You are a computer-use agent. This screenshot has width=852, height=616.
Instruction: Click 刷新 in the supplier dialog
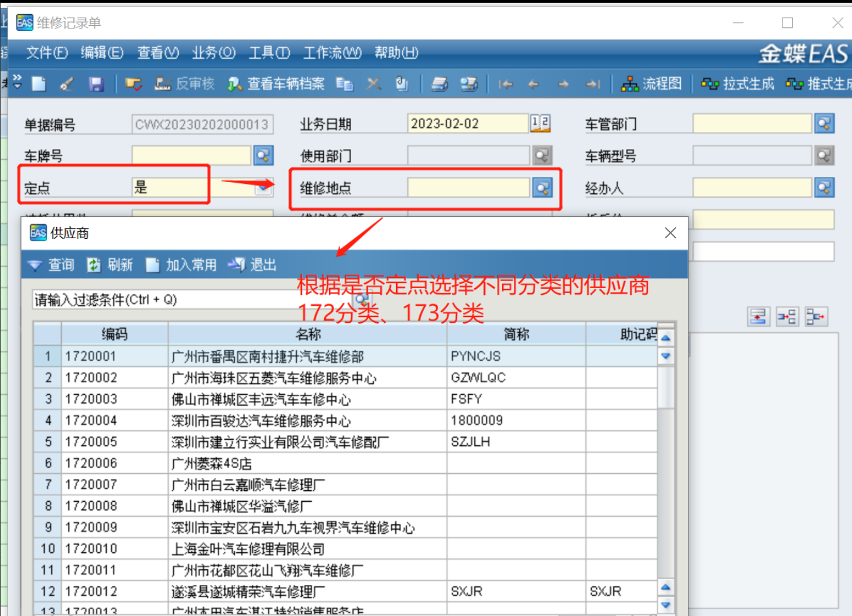coord(111,265)
